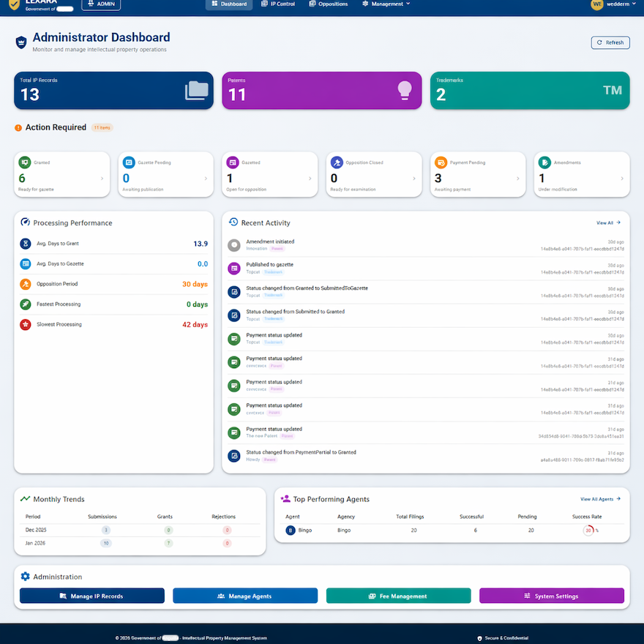Go to IP Control tab
Screen dimensions: 644x644
click(x=278, y=4)
